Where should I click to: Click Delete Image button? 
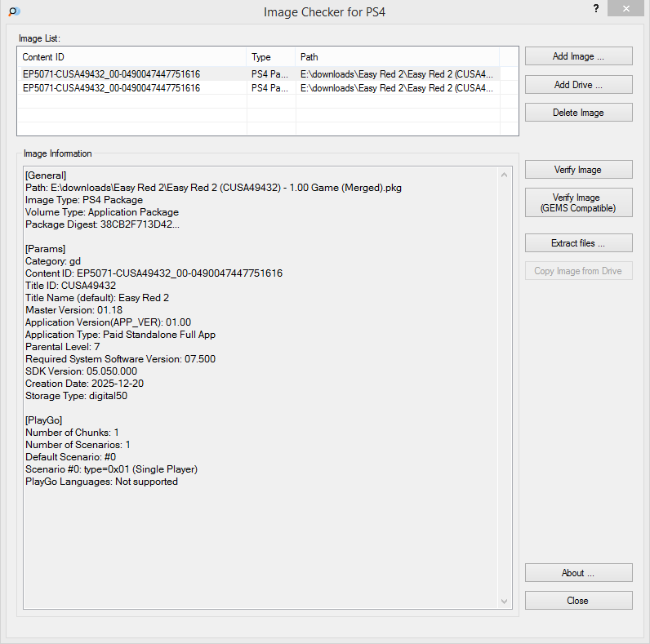tap(578, 113)
